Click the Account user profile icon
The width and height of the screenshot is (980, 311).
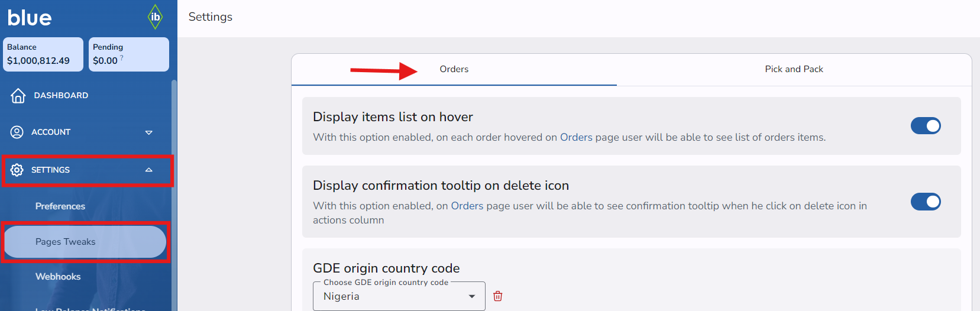(x=17, y=132)
